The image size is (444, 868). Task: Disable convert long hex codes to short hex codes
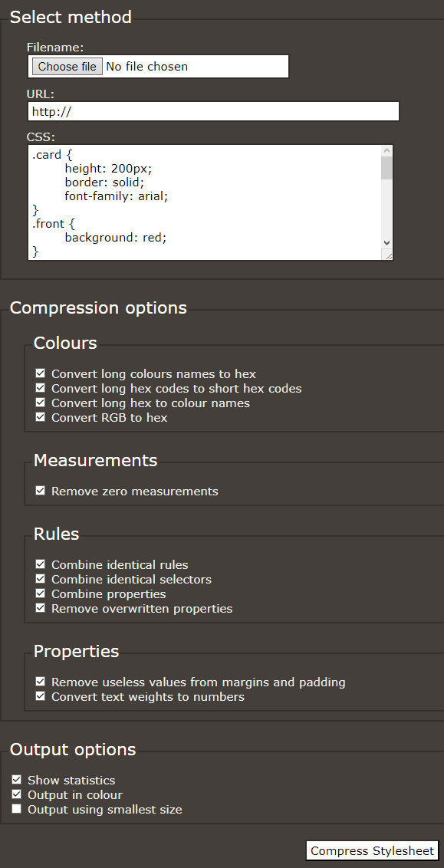click(40, 388)
